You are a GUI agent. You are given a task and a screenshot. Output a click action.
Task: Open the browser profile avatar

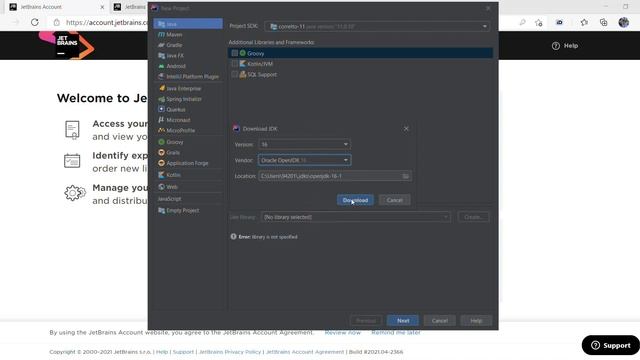[623, 22]
